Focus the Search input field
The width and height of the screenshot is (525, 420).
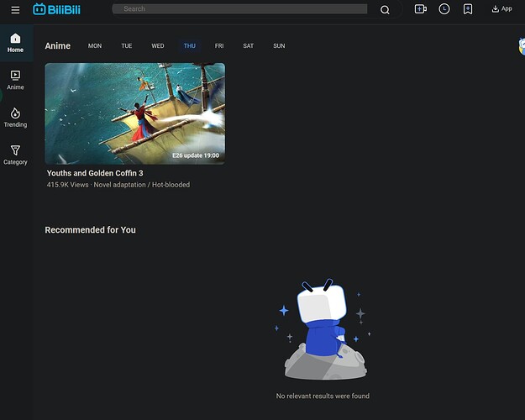coord(239,8)
